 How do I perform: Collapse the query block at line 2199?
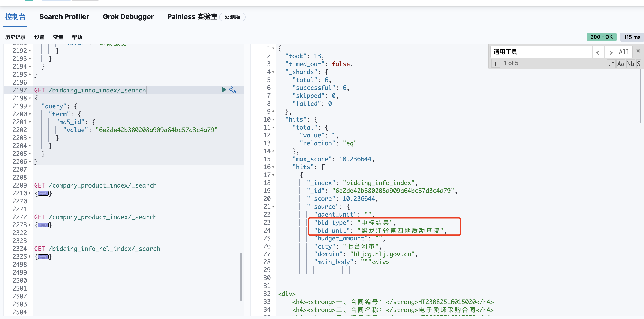30,106
